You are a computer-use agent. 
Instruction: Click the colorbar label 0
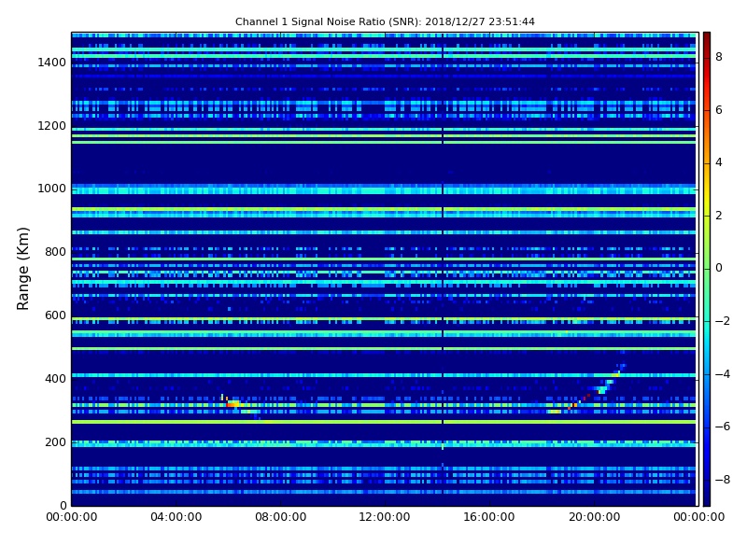[719, 268]
